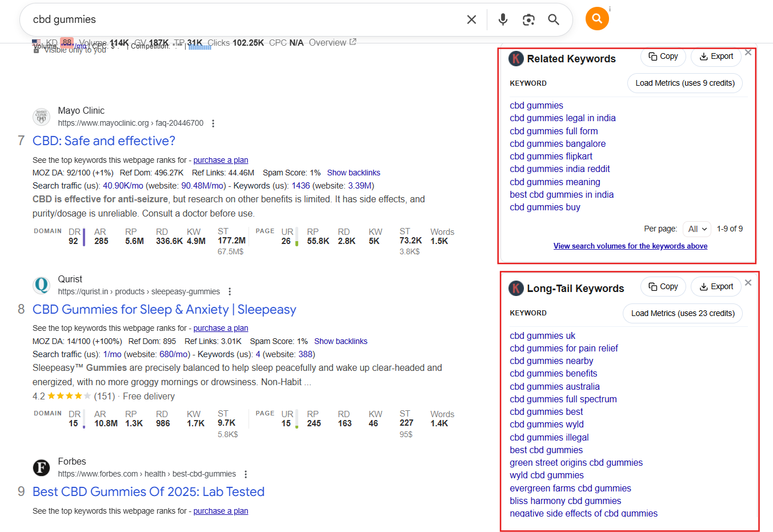Click the magnifying glass search icon
This screenshot has width=773, height=532.
553,19
